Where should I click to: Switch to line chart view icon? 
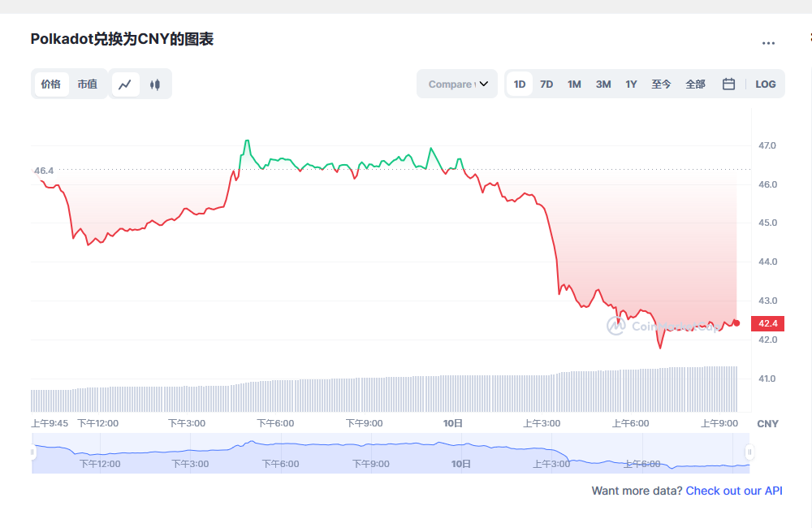pyautogui.click(x=125, y=84)
